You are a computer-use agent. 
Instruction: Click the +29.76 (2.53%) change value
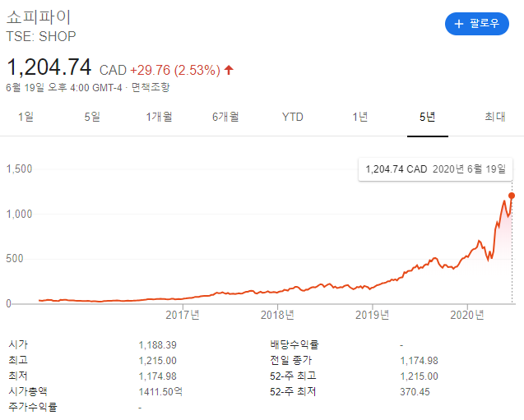[x=175, y=70]
